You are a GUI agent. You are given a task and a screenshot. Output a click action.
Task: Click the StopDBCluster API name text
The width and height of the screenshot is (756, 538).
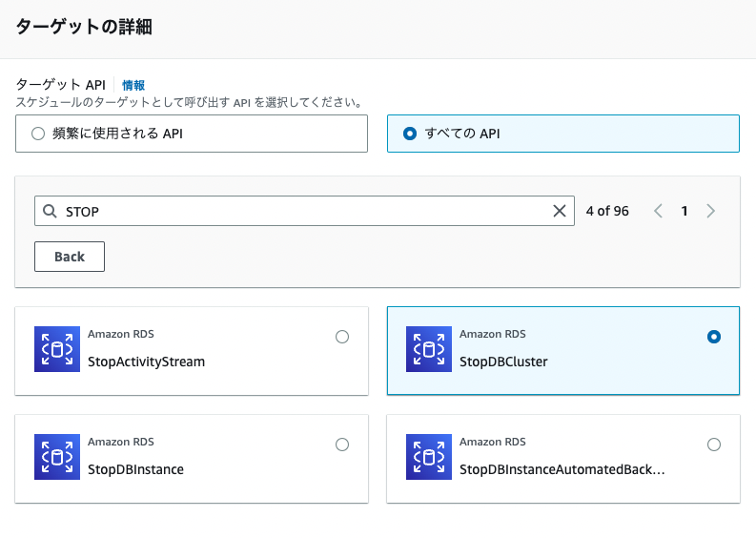click(503, 362)
